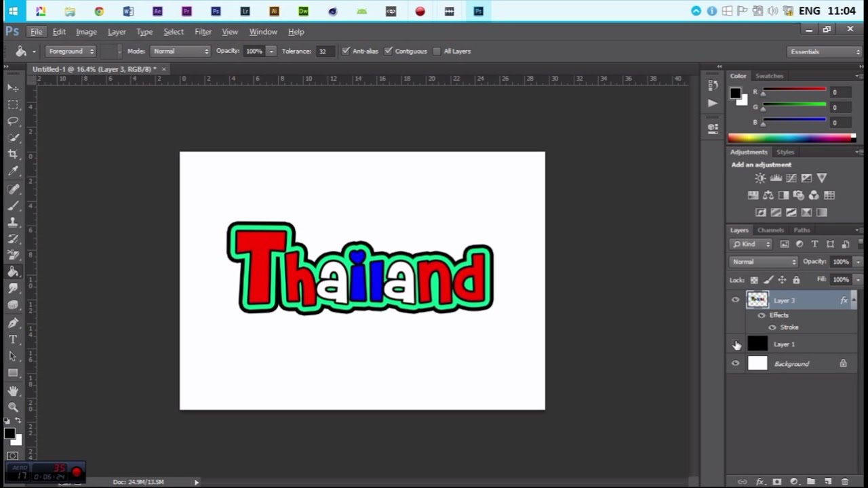Click the foreground color swatch in Color panel
868x488 pixels.
point(736,94)
